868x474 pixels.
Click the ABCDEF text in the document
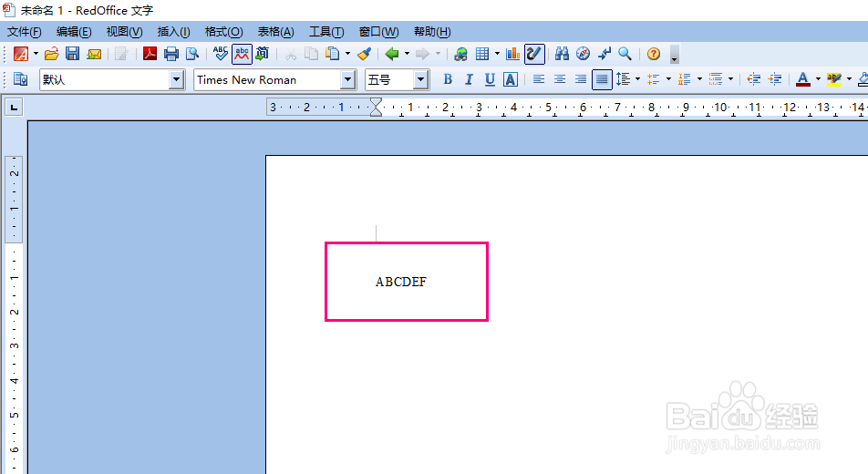[401, 282]
